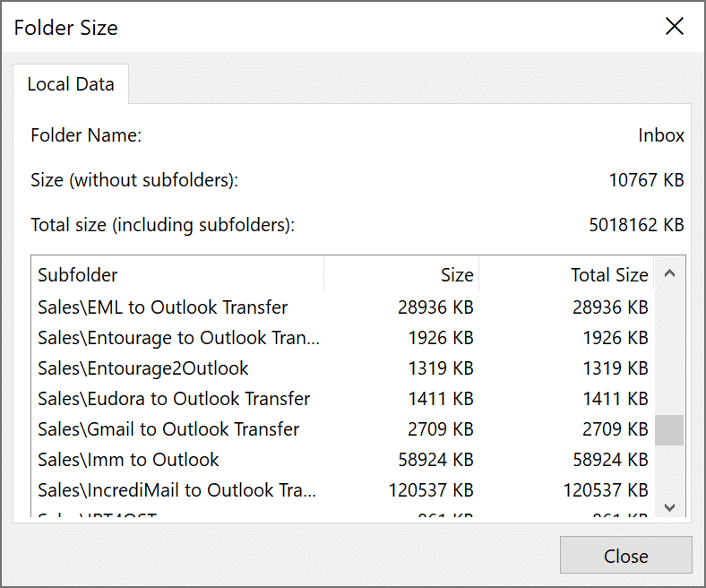The image size is (706, 588).
Task: Click scrollbar down arrow in subfolder list
Action: (669, 508)
